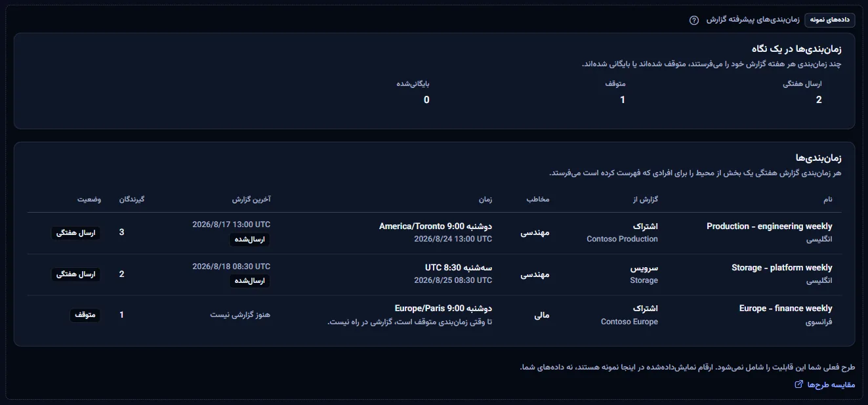868x405 pixels.
Task: Click the گیرندگان column header
Action: pos(131,200)
